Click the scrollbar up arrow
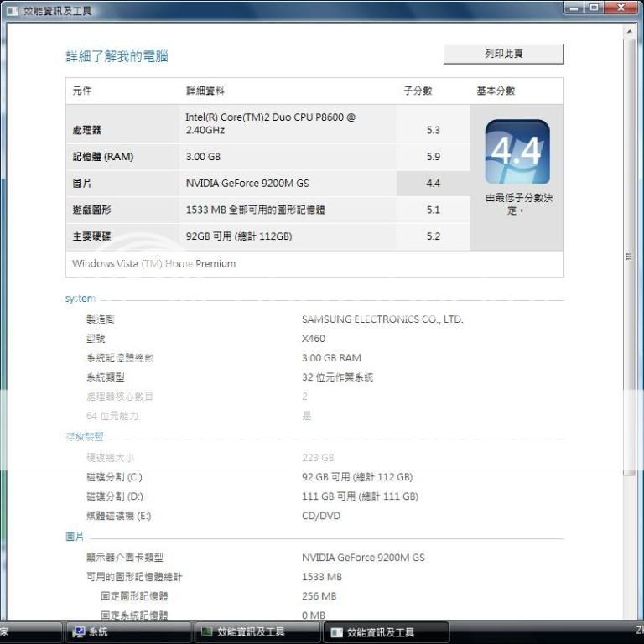Viewport: 644px width, 644px height. [629, 32]
